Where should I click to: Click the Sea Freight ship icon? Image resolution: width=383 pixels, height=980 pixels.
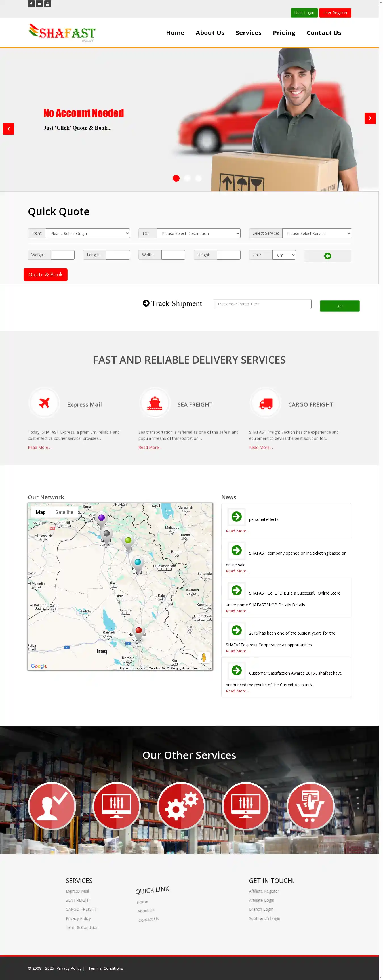pos(155,402)
